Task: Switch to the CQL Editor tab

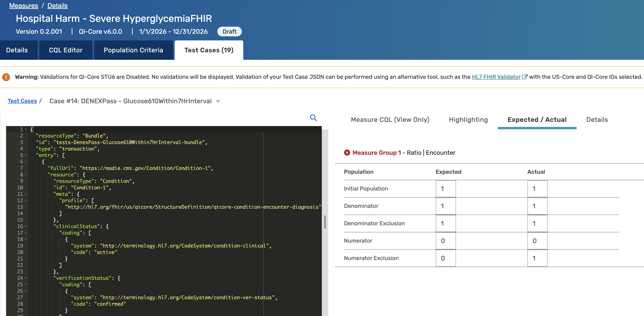Action: (66, 50)
